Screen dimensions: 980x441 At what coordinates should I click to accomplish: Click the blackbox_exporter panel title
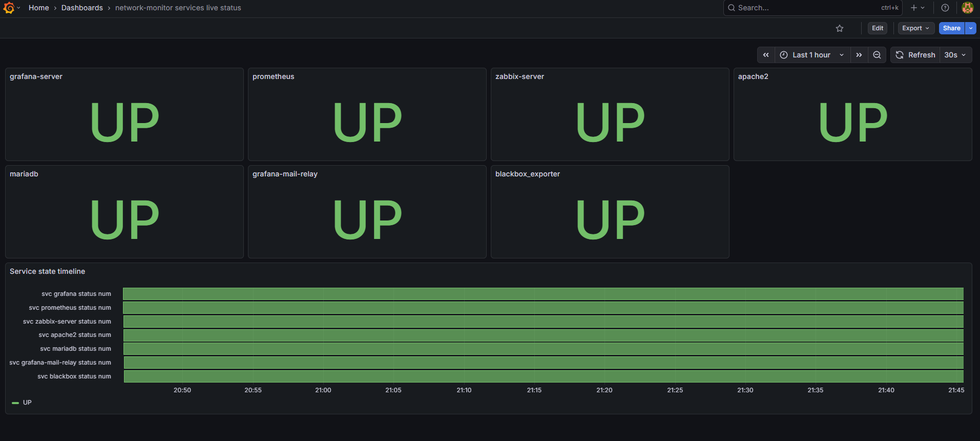point(528,174)
